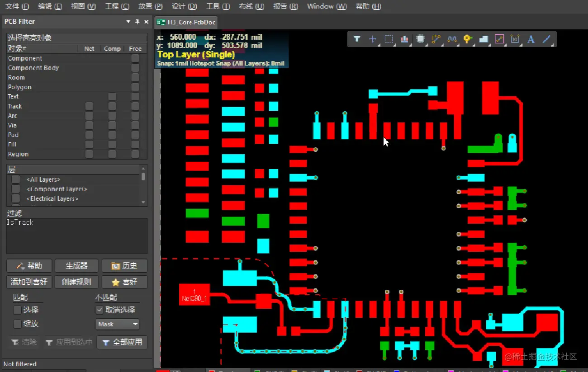The height and width of the screenshot is (372, 588).
Task: Switch to the H3_Core.PcbDoc document tab
Action: pyautogui.click(x=186, y=22)
